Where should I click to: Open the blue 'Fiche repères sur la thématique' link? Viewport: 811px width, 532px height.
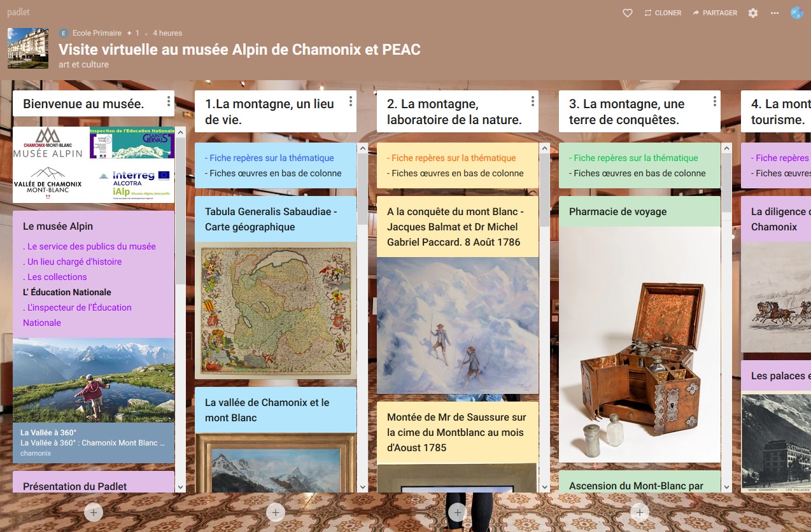click(272, 158)
